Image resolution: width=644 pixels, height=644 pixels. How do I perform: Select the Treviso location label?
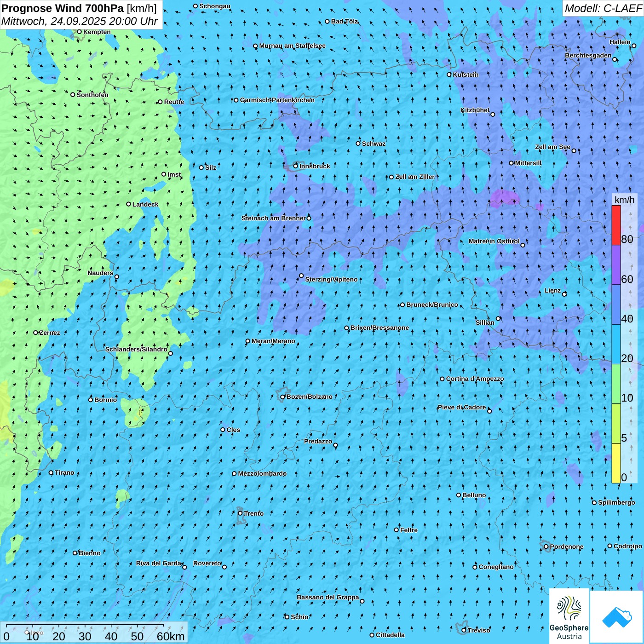click(479, 630)
